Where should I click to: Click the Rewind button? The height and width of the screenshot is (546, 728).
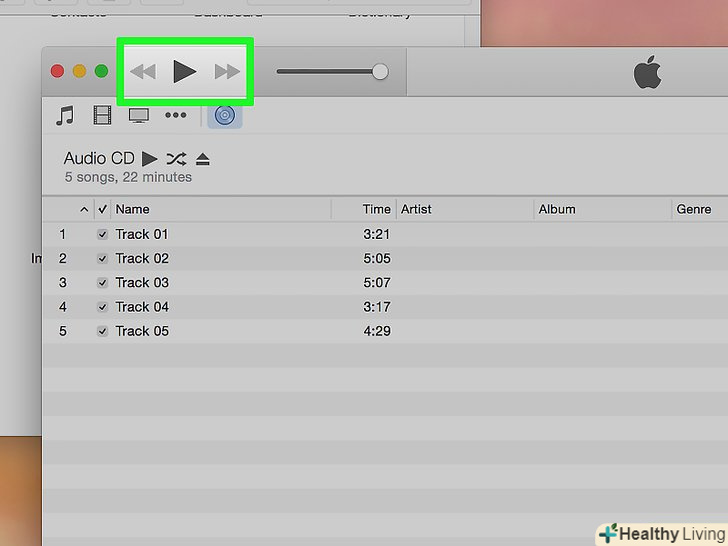(x=143, y=72)
